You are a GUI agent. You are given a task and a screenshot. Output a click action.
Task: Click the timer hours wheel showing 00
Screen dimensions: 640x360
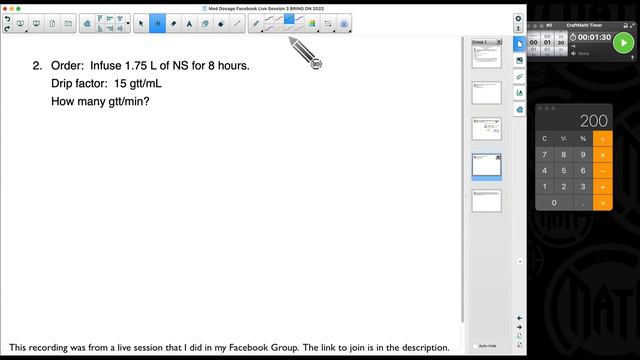point(533,42)
